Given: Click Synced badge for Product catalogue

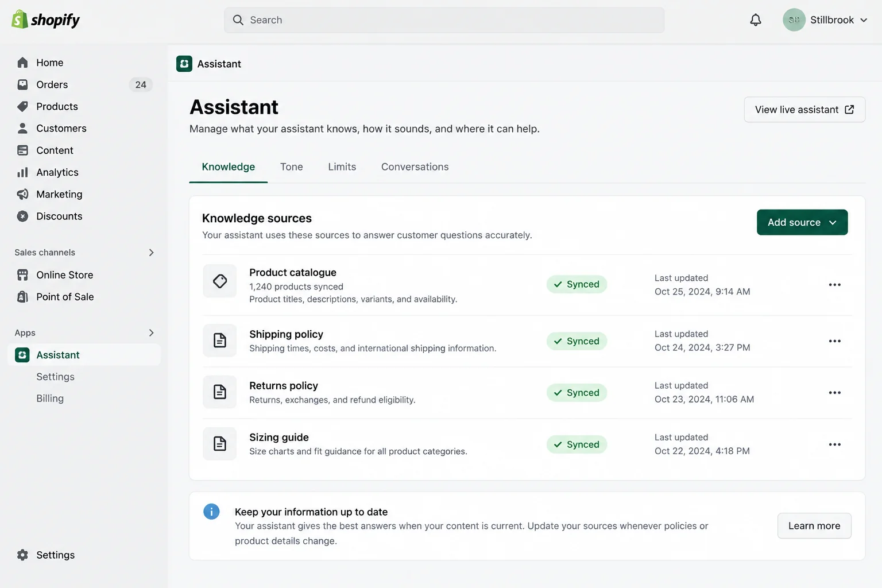Looking at the screenshot, I should 577,284.
